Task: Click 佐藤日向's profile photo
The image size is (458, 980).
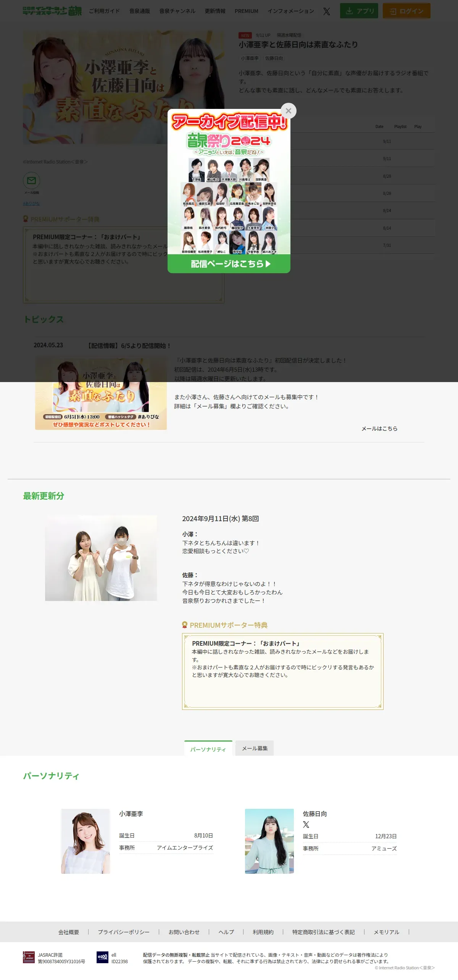Action: [x=269, y=841]
